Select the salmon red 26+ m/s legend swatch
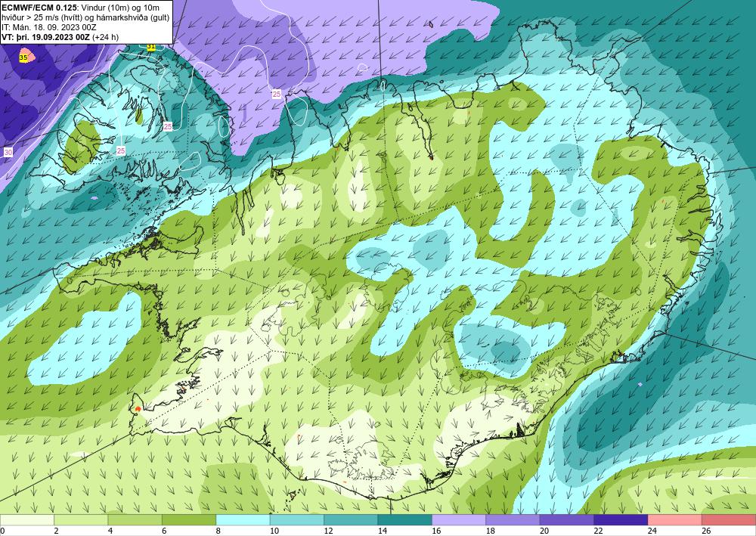The image size is (756, 536). [x=729, y=519]
